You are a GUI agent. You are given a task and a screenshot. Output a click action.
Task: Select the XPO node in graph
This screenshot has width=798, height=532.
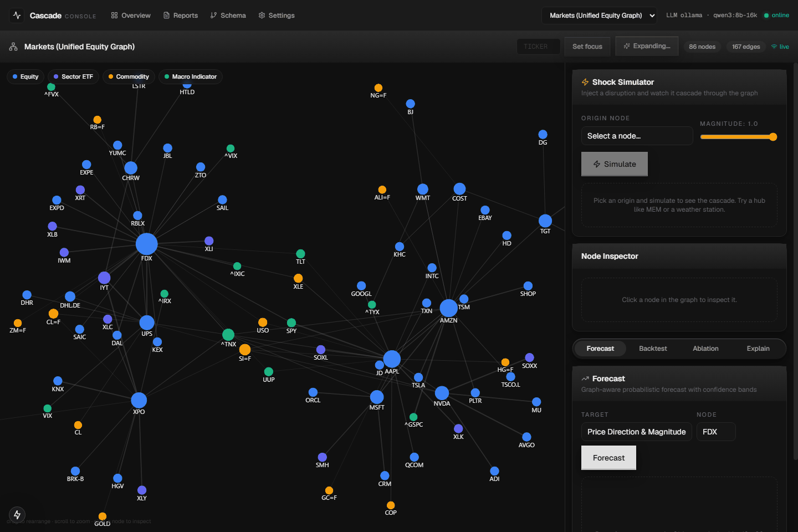coord(139,400)
